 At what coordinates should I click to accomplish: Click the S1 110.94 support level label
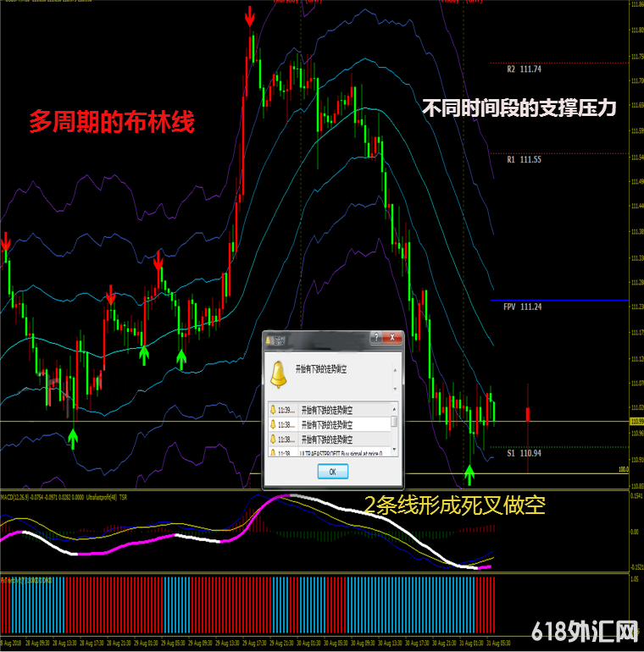click(x=524, y=454)
